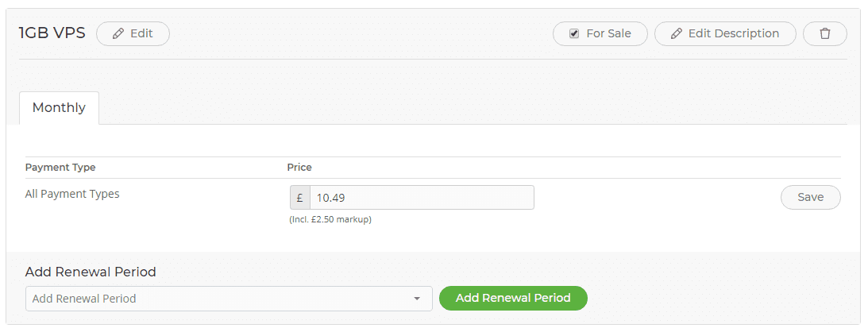Click the renewal period dropdown arrow
Screen dimensions: 868x332
click(417, 299)
